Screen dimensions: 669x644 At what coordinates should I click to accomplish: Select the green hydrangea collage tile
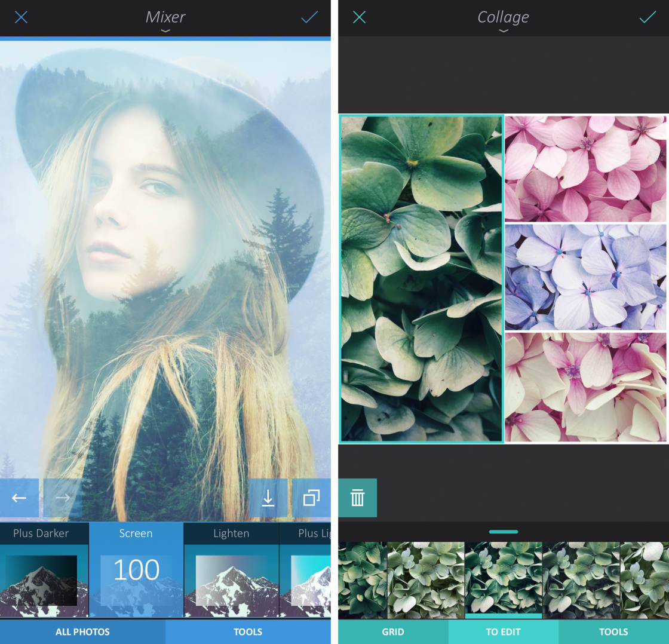[421, 278]
